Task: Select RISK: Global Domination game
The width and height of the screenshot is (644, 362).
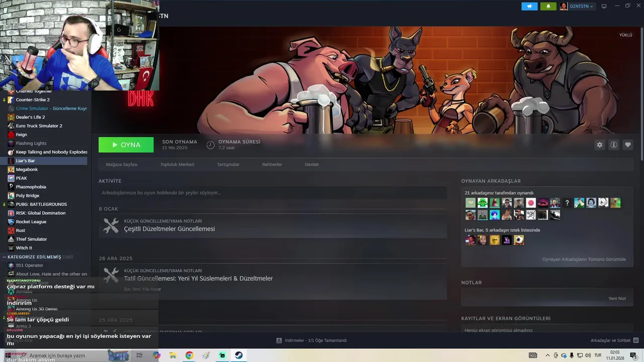Action: [x=41, y=213]
